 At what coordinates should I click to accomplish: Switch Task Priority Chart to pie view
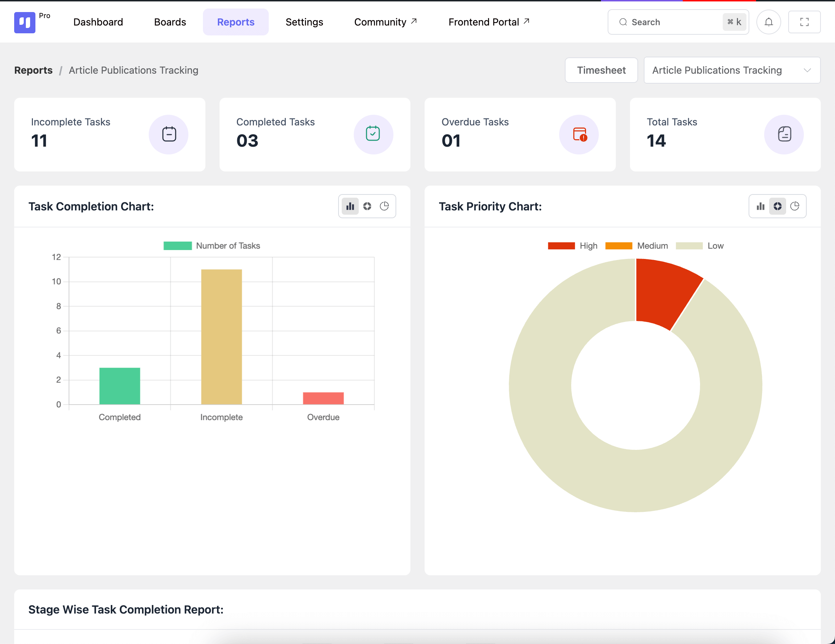[795, 207]
